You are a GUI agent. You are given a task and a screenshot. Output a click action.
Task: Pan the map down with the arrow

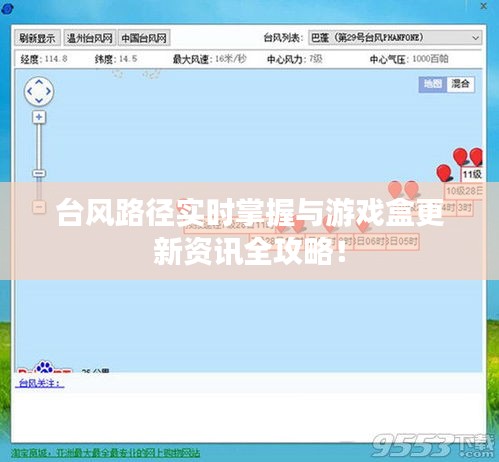[x=39, y=100]
